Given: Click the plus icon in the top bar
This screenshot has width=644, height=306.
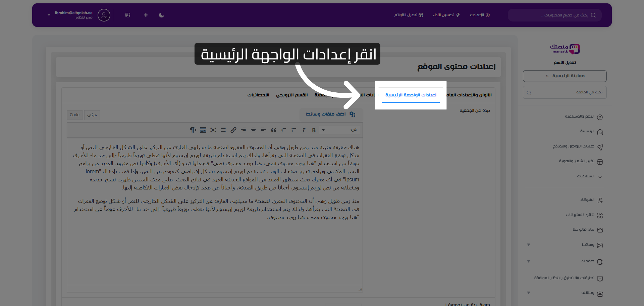Looking at the screenshot, I should (146, 15).
